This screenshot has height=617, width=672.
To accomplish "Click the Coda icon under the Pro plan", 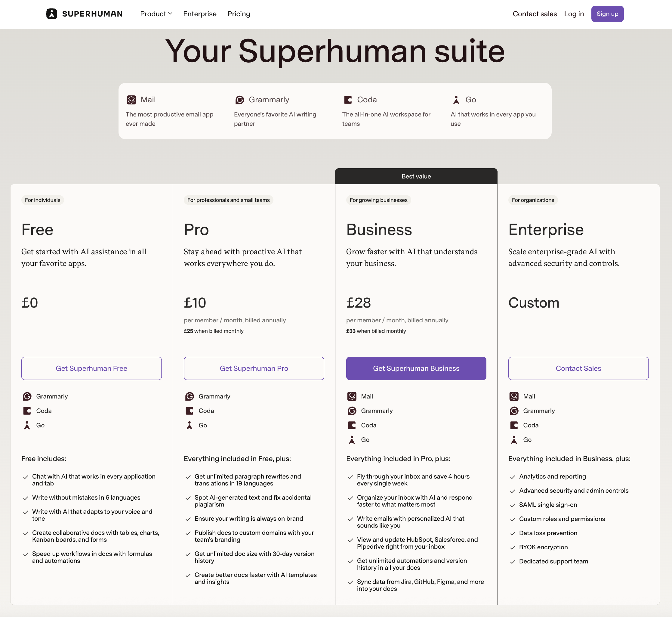I will click(x=189, y=411).
